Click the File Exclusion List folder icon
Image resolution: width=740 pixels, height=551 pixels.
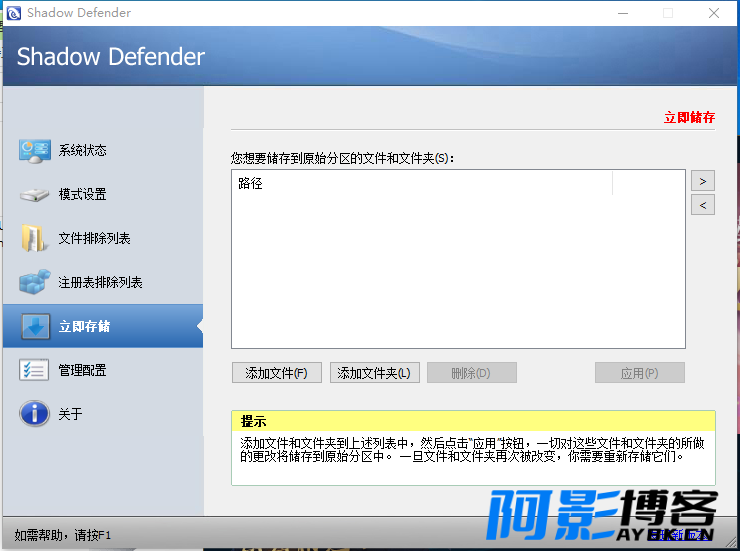[x=33, y=238]
